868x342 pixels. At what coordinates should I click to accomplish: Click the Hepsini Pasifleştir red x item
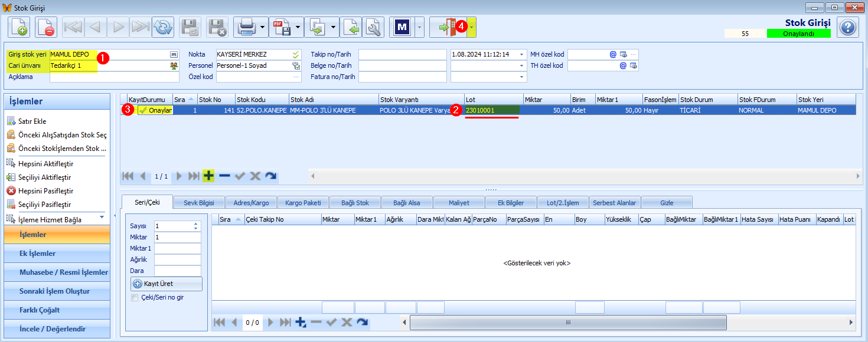pyautogui.click(x=40, y=191)
